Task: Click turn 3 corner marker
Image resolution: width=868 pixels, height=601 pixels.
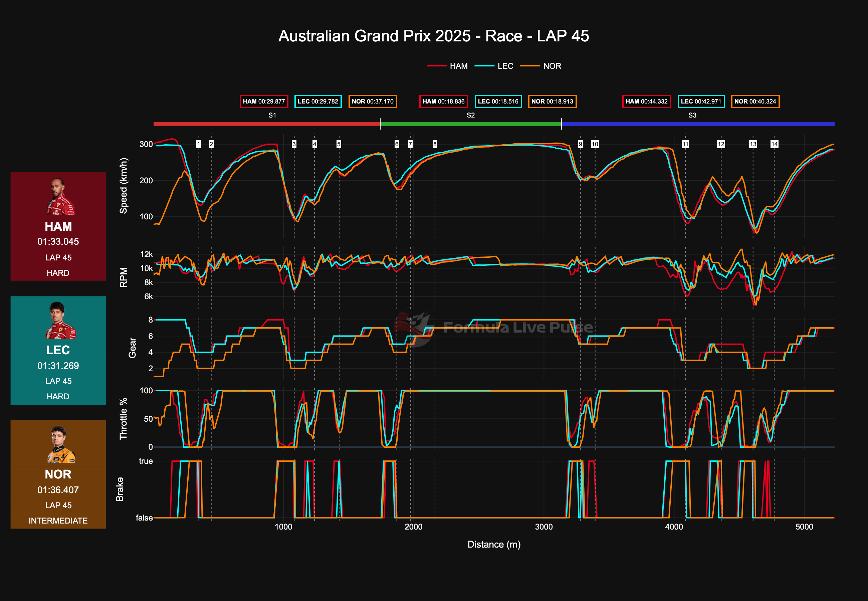Action: (294, 144)
